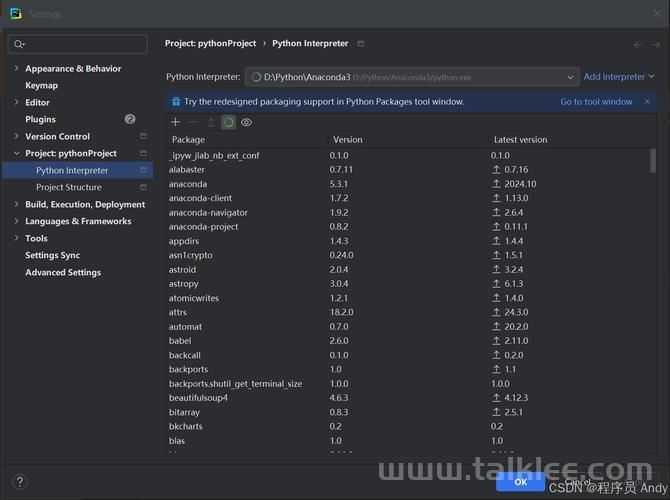Select backports.shutil_get_terminal_size package row
The image size is (670, 500).
point(408,384)
